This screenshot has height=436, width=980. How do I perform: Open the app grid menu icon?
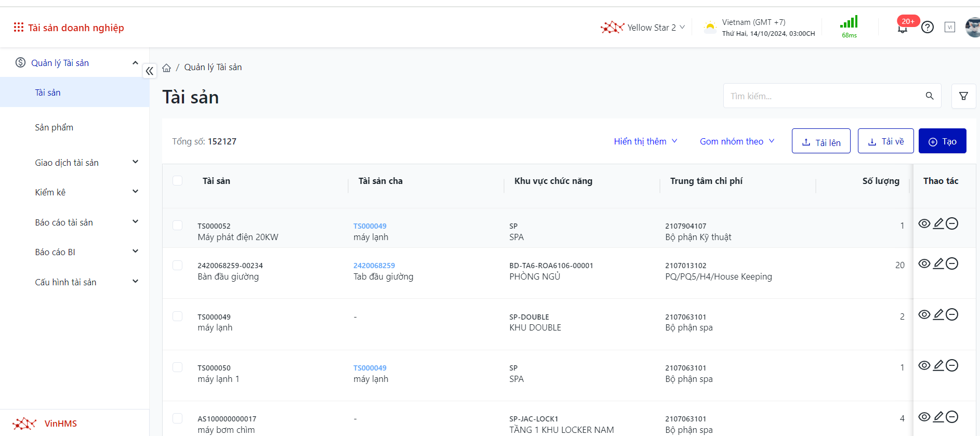pos(19,27)
